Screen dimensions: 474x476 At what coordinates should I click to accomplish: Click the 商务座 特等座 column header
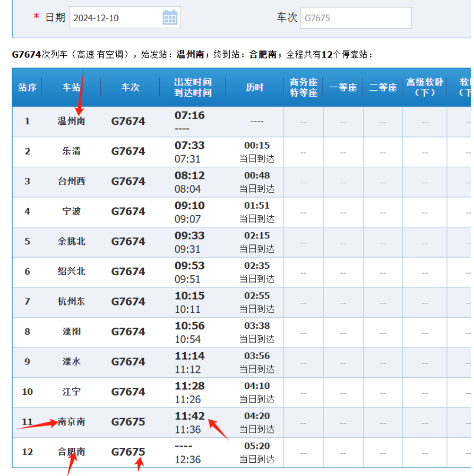pos(304,88)
